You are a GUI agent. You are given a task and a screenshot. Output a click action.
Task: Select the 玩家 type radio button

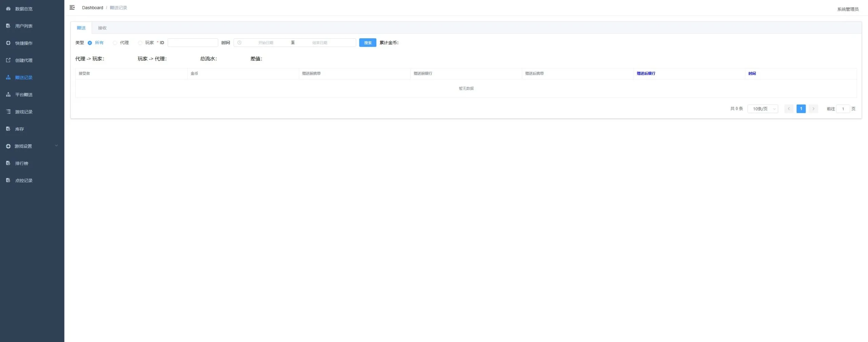pos(140,43)
